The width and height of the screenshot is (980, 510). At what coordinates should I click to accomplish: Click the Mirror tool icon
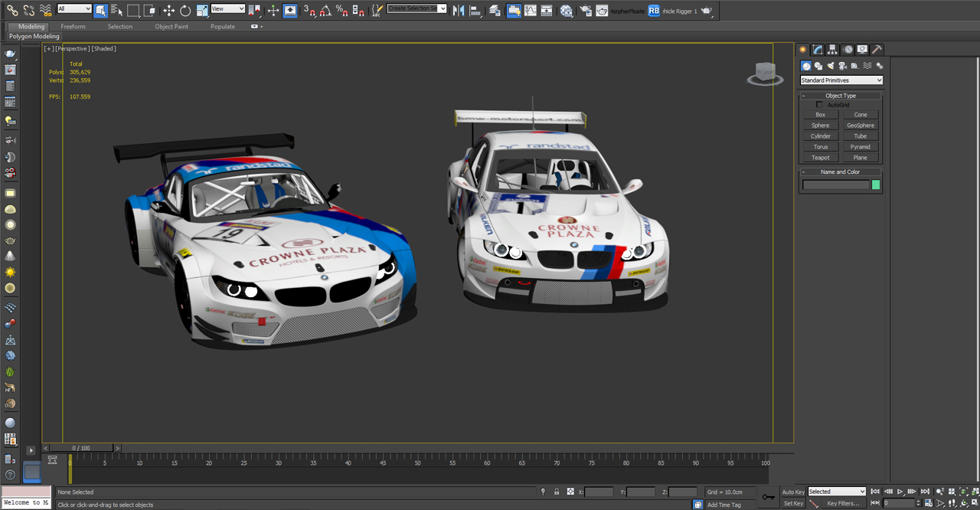tap(458, 11)
